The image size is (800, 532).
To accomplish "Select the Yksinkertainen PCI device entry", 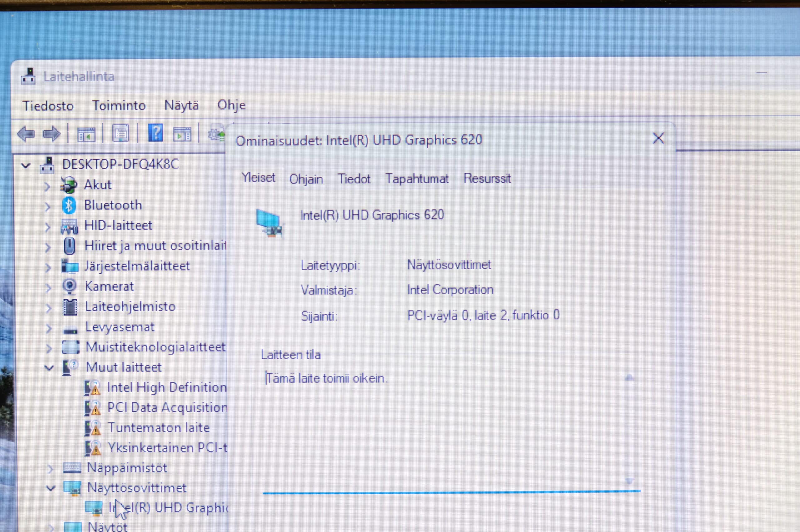I will [168, 448].
